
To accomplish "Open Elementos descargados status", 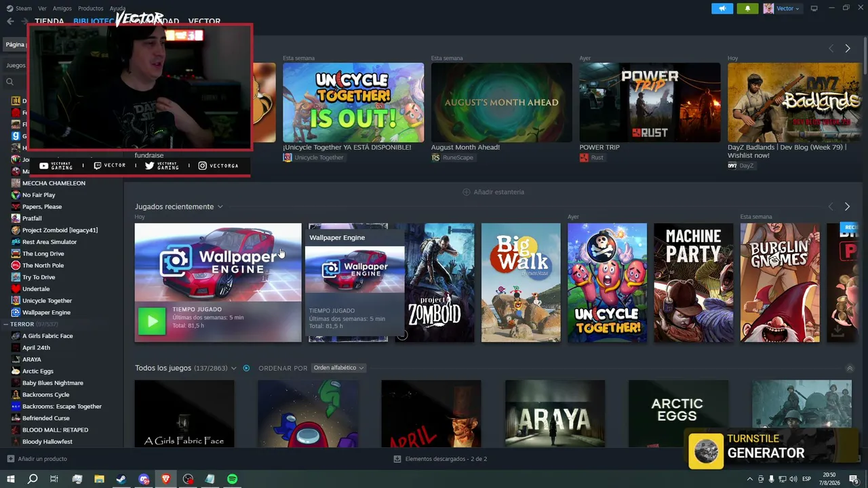I will coord(440,459).
